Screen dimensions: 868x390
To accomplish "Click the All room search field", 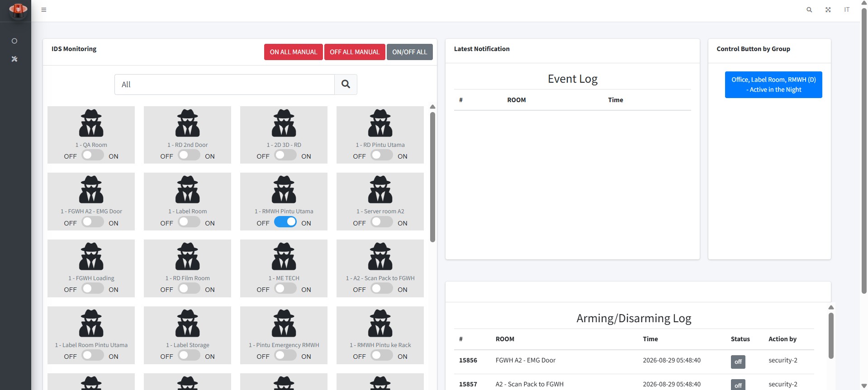I will pos(224,85).
